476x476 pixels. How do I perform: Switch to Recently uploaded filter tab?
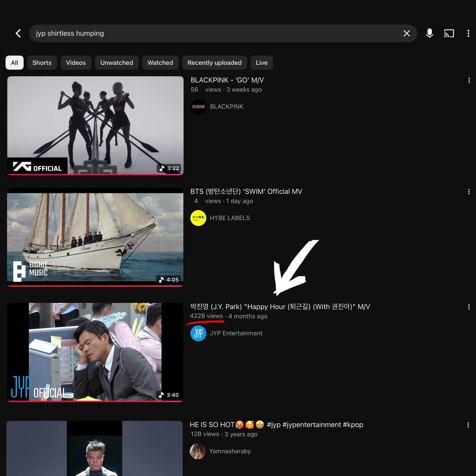(214, 63)
